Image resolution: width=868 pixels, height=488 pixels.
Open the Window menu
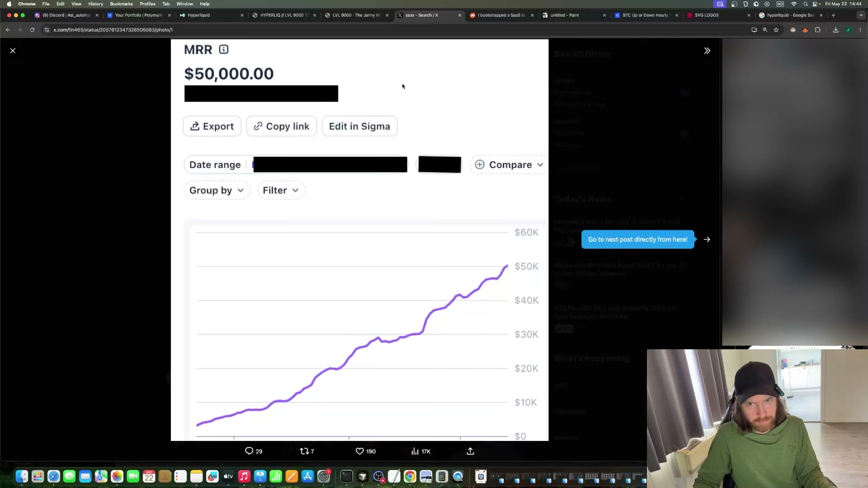[184, 4]
